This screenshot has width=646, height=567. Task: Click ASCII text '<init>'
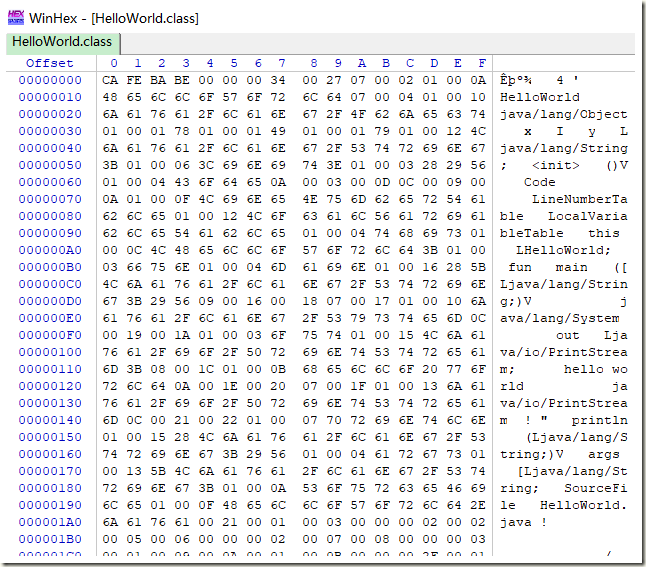pyautogui.click(x=556, y=165)
